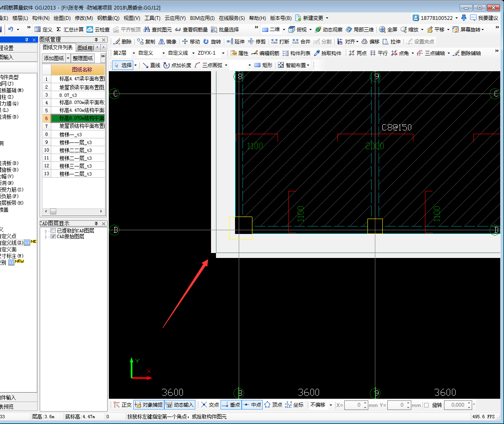Switch to the 图纸文件列表 tab
The height and width of the screenshot is (424, 504).
58,48
